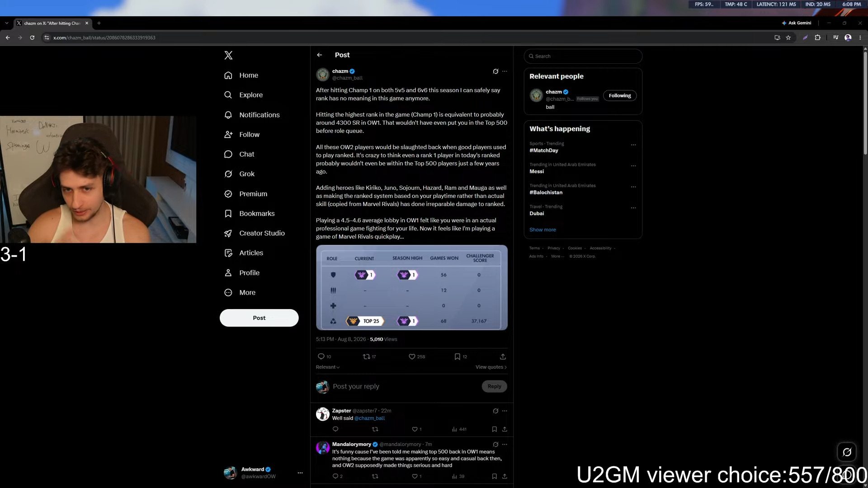Click the Articles icon in the sidebar
Viewport: 868px width, 488px height.
point(228,253)
